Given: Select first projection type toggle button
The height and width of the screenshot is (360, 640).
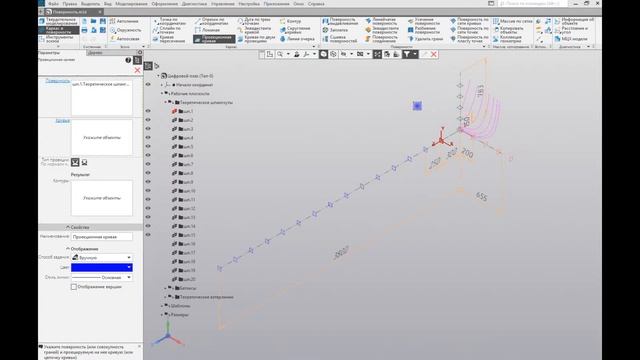Looking at the screenshot, I should click(x=75, y=162).
